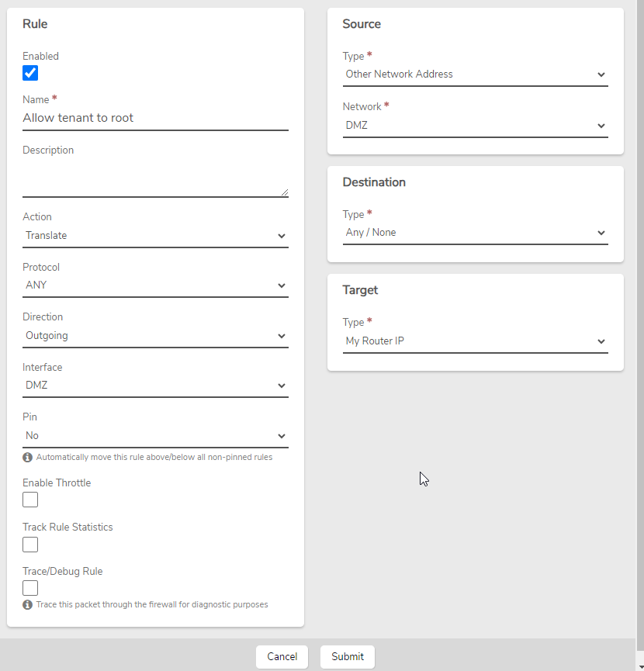The height and width of the screenshot is (671, 644).
Task: Open the Interface dropdown set to DMZ
Action: (x=155, y=386)
